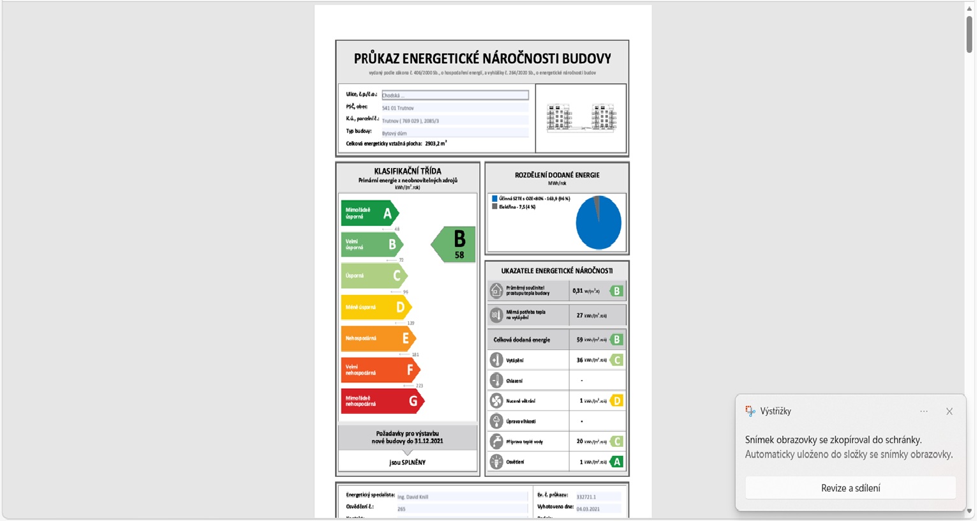Click the Úprava vlhkosti humidity icon
The image size is (980, 521).
pyautogui.click(x=496, y=421)
